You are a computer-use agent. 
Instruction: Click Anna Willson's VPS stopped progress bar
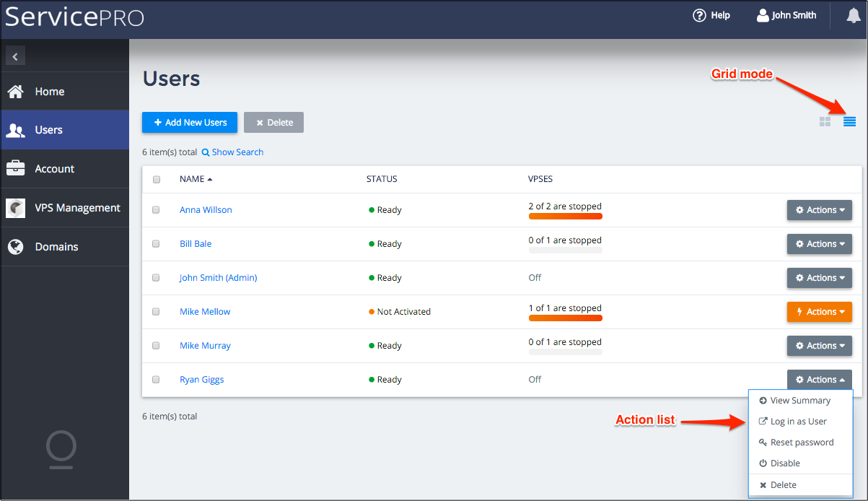click(x=565, y=216)
